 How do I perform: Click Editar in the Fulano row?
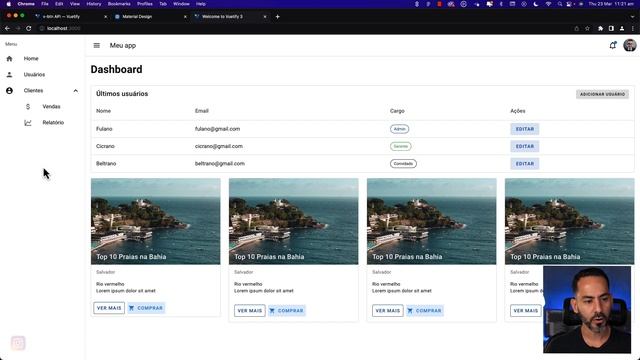[524, 129]
